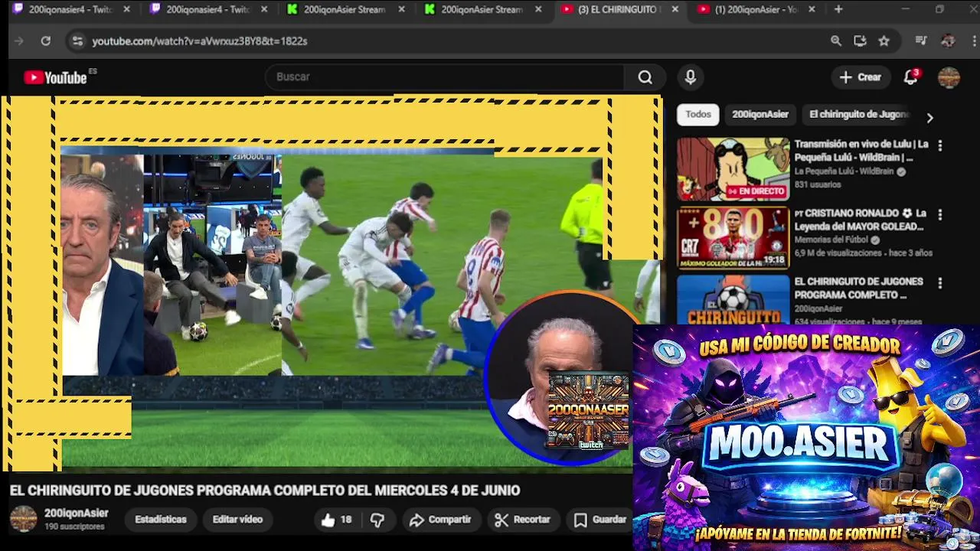Reload the page with the refresh icon
Viewport: 980px width, 551px height.
tap(46, 41)
